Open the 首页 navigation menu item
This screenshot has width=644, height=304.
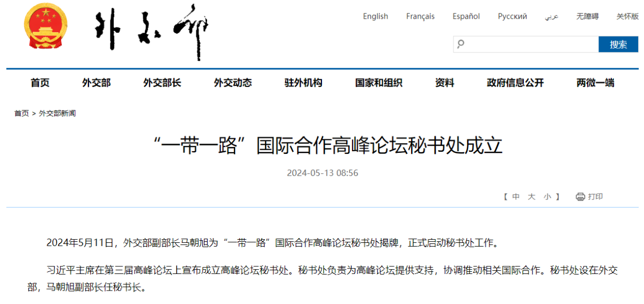40,83
